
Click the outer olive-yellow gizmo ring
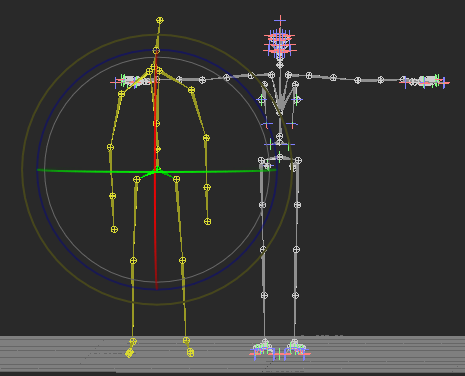(x=23, y=168)
